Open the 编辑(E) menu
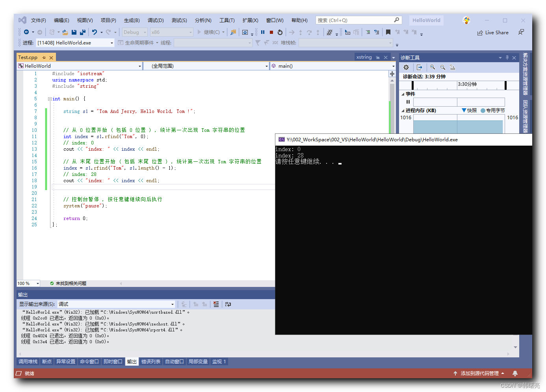Viewport: 546px width, 392px height. (x=61, y=20)
